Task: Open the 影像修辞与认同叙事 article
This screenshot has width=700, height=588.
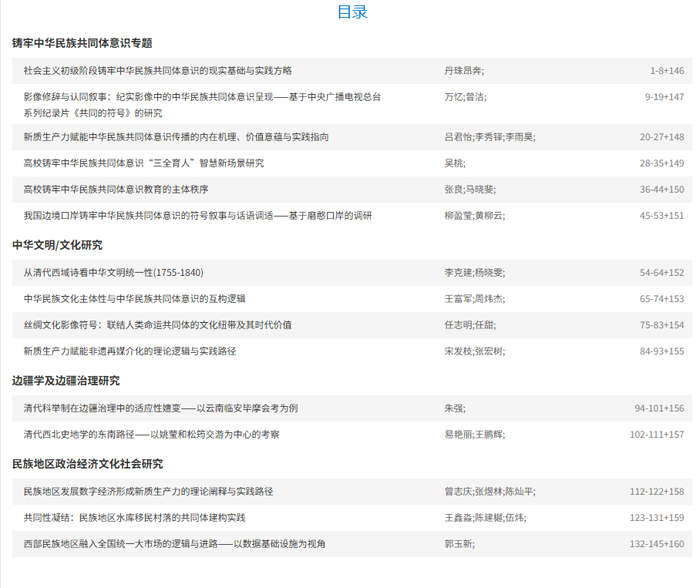Action: 200,97
